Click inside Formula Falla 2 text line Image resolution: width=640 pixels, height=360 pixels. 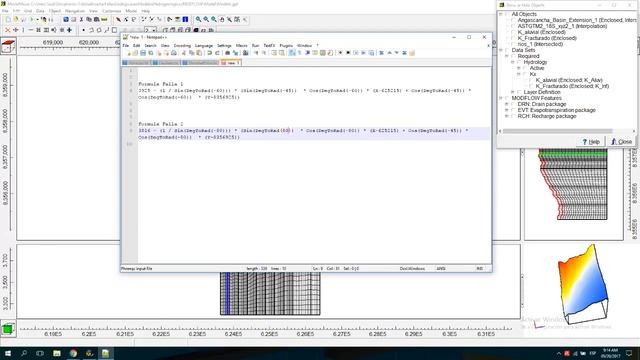161,124
